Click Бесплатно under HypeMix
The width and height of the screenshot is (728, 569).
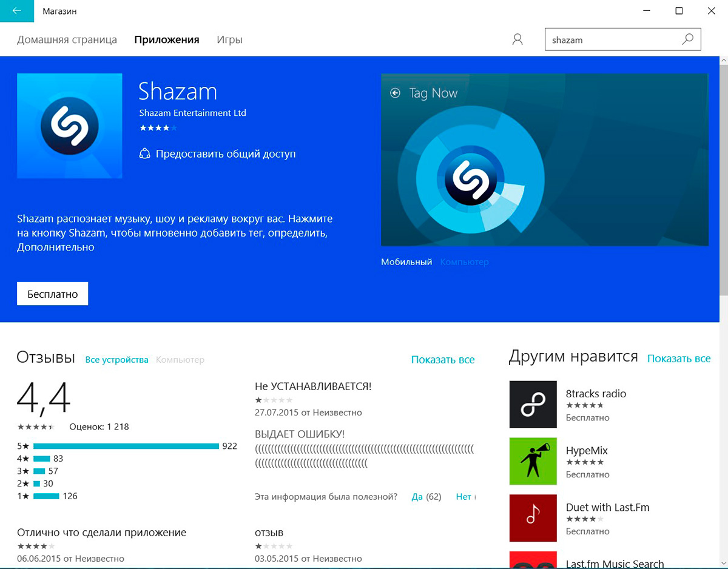click(x=588, y=475)
